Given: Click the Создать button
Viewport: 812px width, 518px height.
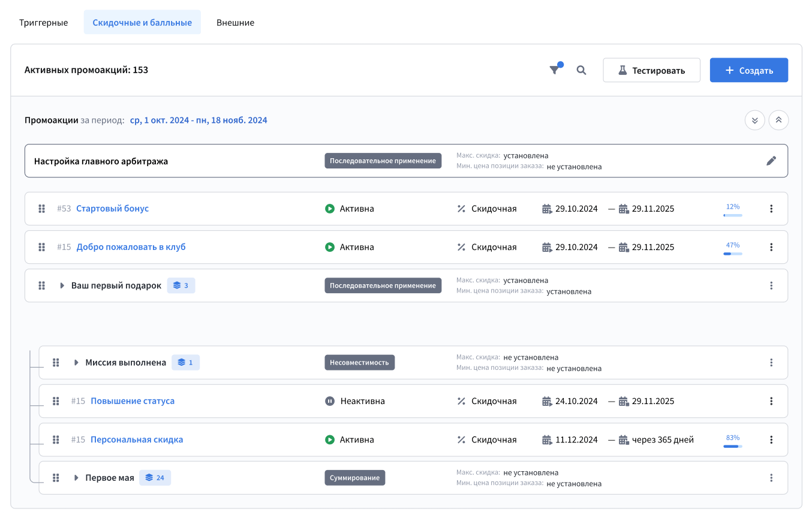Looking at the screenshot, I should click(748, 70).
